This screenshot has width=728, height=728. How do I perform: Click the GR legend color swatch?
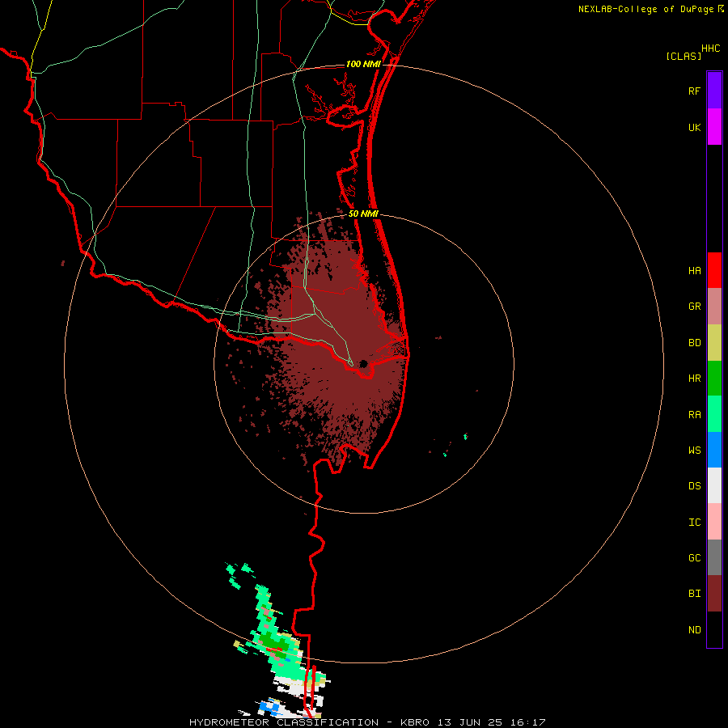point(714,307)
